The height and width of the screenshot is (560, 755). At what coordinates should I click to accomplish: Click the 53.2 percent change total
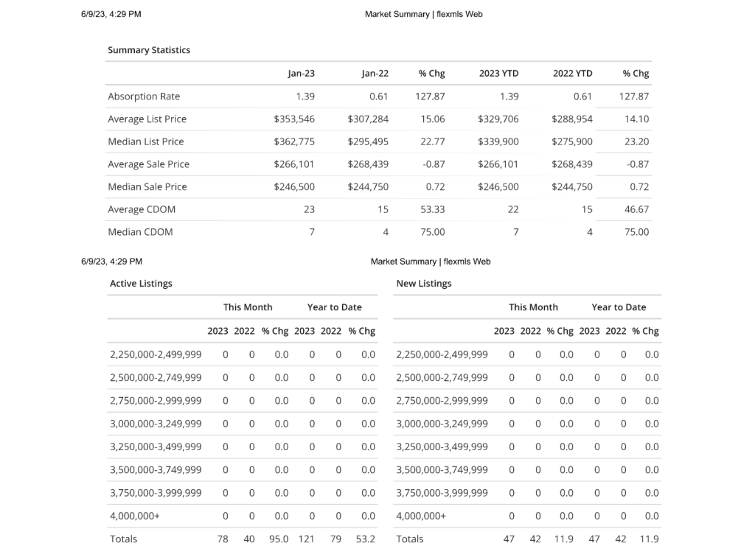365,539
